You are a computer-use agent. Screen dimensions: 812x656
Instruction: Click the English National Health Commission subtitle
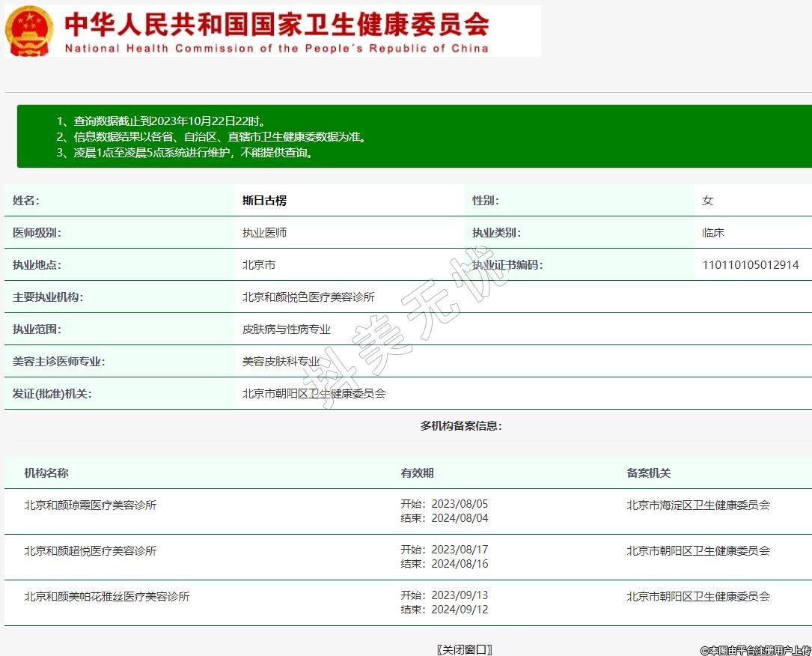[277, 49]
